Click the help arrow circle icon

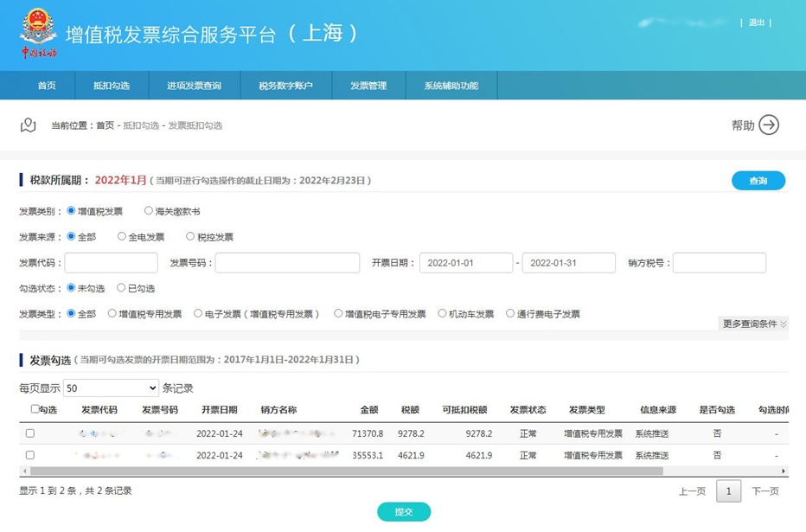(x=769, y=125)
